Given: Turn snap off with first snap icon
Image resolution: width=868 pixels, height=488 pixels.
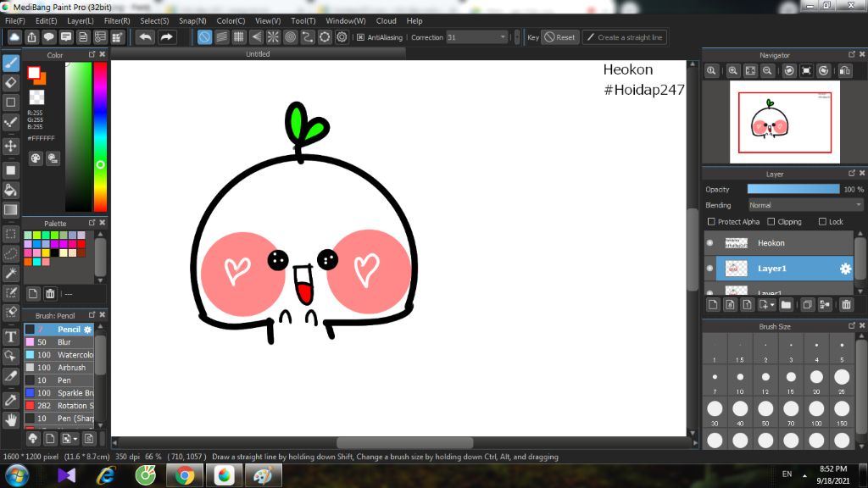Looking at the screenshot, I should tap(204, 37).
